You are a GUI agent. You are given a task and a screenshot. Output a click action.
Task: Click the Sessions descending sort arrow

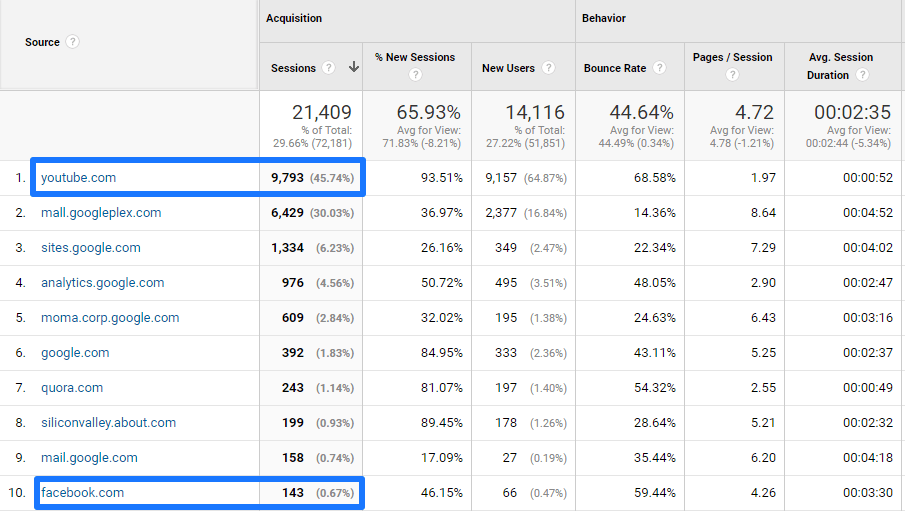(x=354, y=68)
